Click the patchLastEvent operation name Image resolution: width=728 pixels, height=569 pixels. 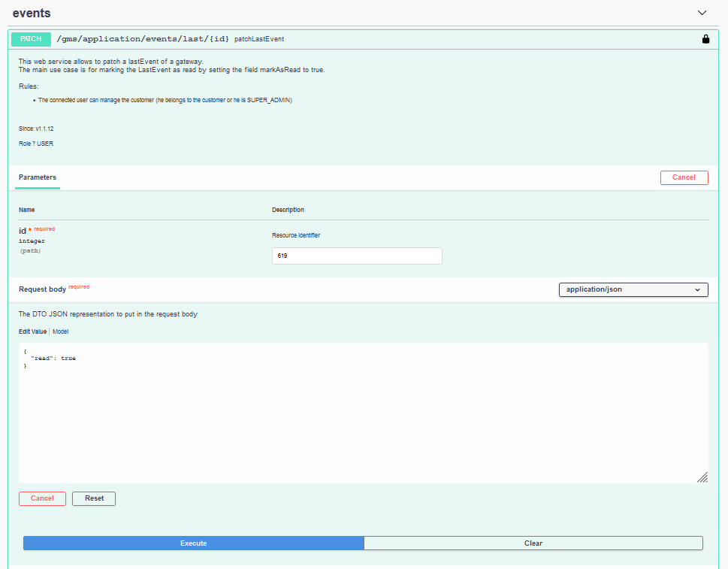(x=259, y=39)
